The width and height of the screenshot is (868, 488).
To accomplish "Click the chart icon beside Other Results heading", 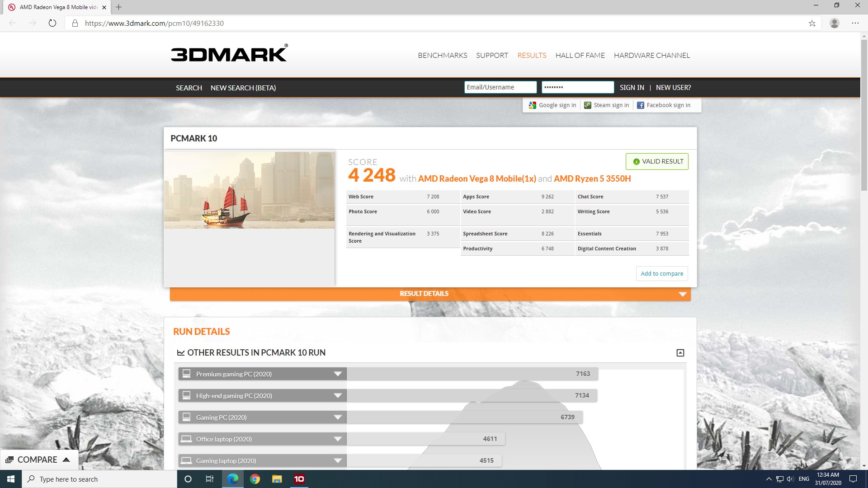I will [181, 353].
